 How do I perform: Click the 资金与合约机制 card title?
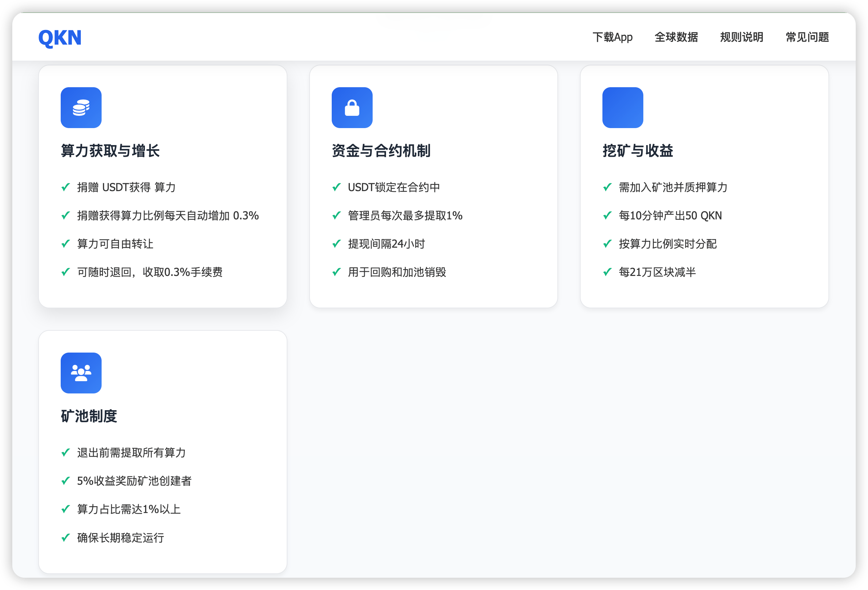381,151
